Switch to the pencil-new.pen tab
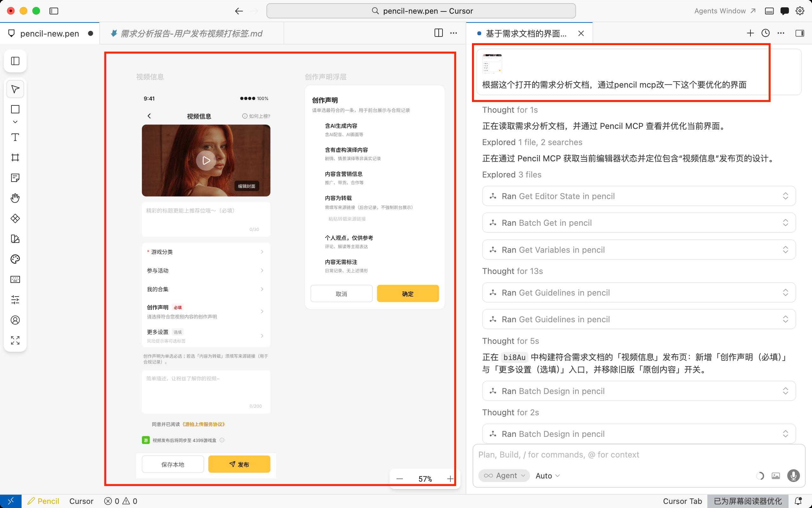The width and height of the screenshot is (812, 508). 50,33
